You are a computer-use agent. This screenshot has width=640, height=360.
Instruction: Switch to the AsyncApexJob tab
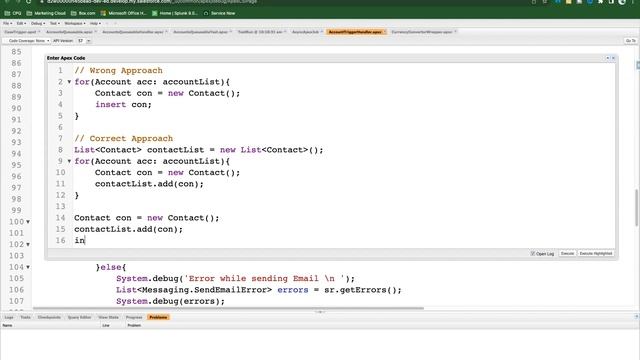(x=306, y=32)
